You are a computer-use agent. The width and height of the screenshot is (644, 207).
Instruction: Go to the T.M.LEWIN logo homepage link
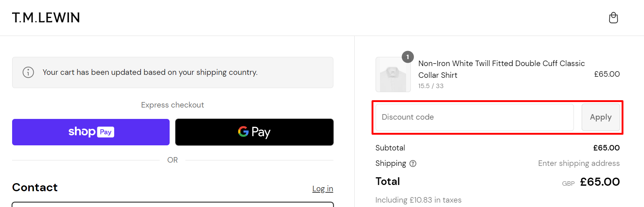click(46, 18)
